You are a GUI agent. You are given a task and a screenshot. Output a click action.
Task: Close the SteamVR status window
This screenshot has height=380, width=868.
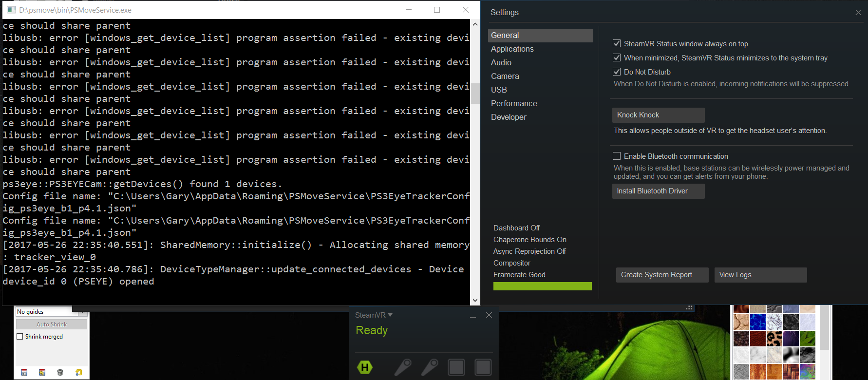coord(489,315)
